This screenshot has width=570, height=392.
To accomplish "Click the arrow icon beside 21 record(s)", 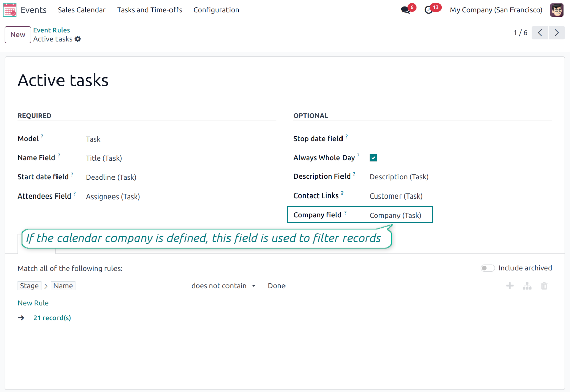I will [x=21, y=318].
